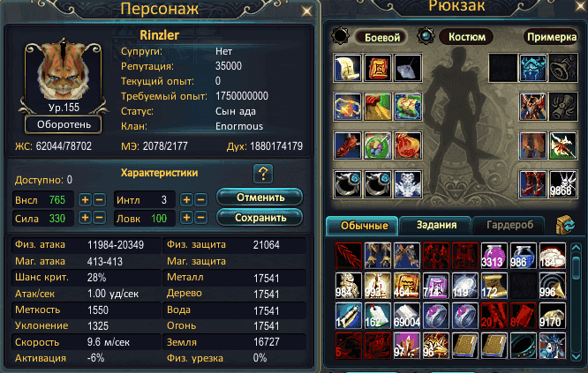Click the inventory scrollbar down arrow
Viewport: 588px width, 373px height.
576,355
